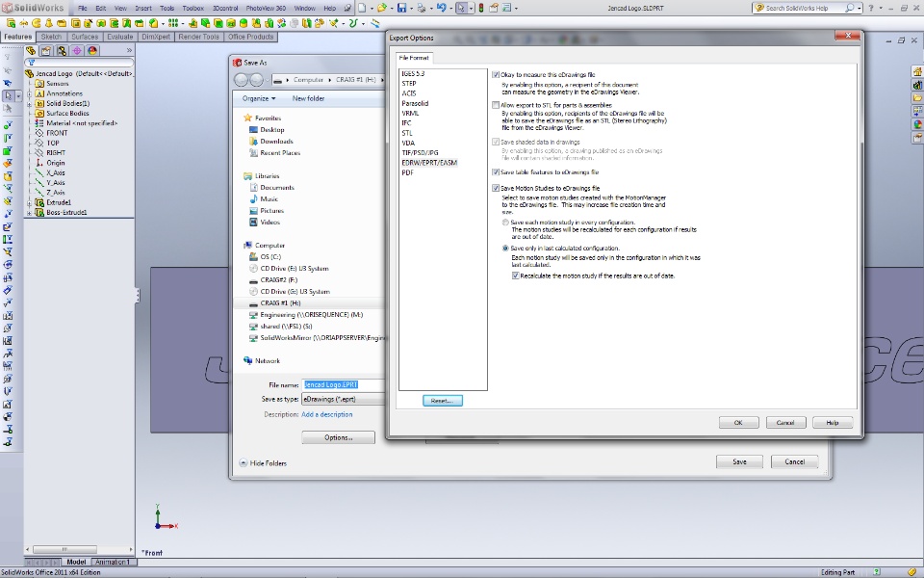
Task: Click New folder in the Save As toolbar
Action: coord(308,98)
